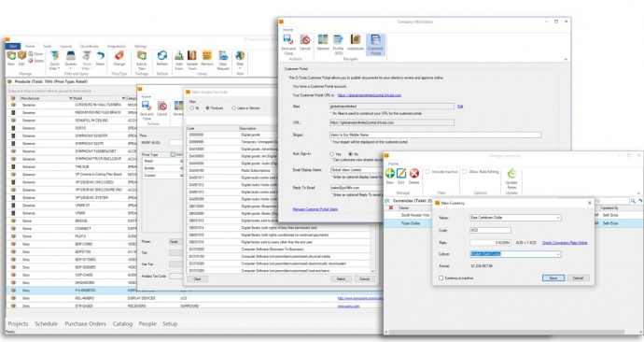The height and width of the screenshot is (342, 644).
Task: Collapse the Company Information ribbon chevron
Action: pyautogui.click(x=566, y=59)
